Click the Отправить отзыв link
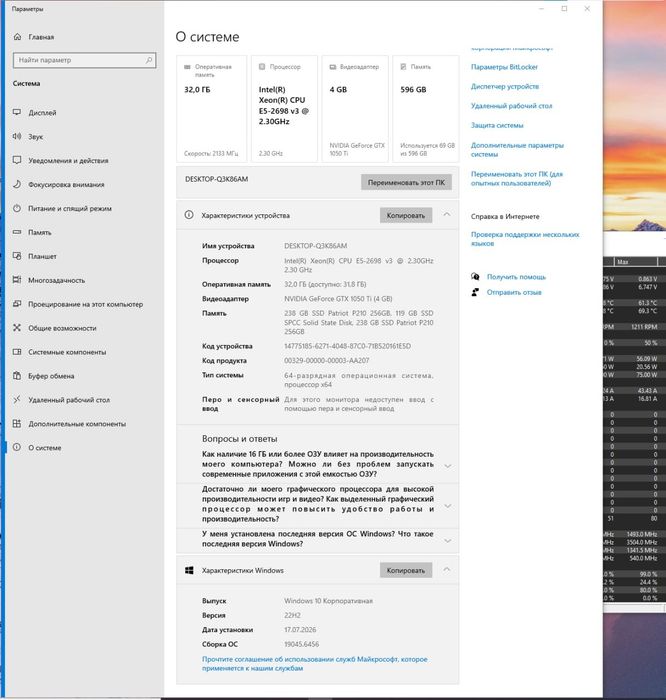 [514, 292]
